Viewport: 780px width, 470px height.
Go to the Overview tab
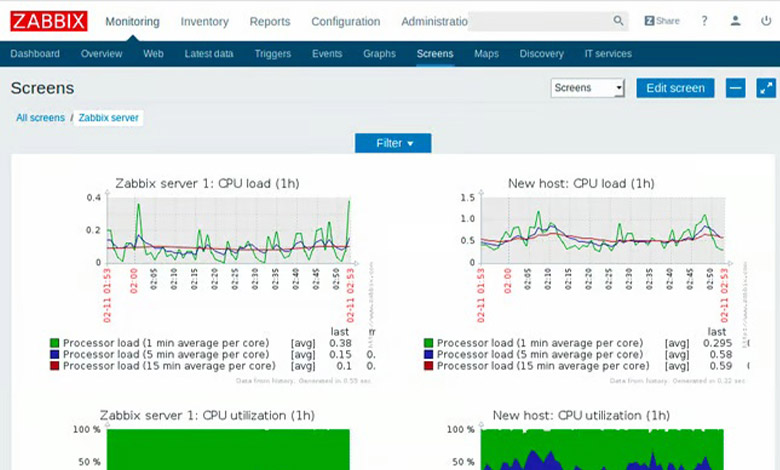[101, 54]
